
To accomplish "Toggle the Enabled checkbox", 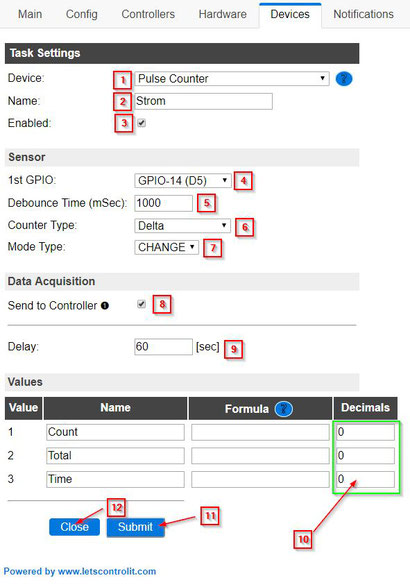I will pyautogui.click(x=141, y=123).
